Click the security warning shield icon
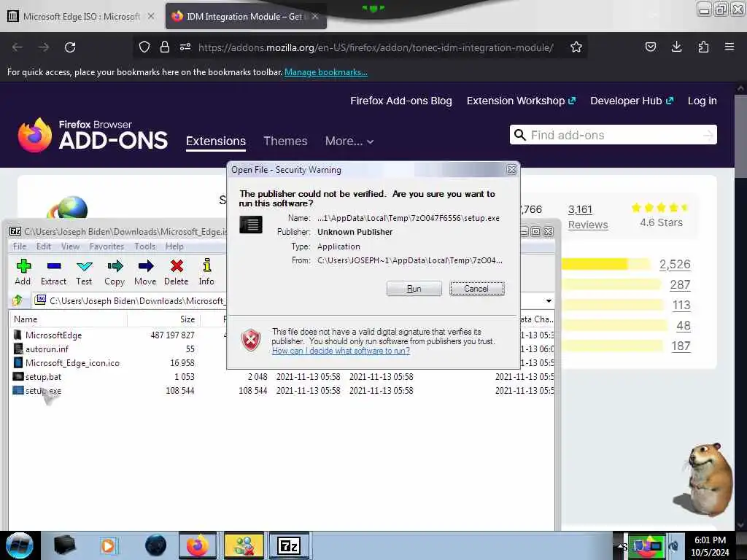This screenshot has height=560, width=747. (x=251, y=340)
